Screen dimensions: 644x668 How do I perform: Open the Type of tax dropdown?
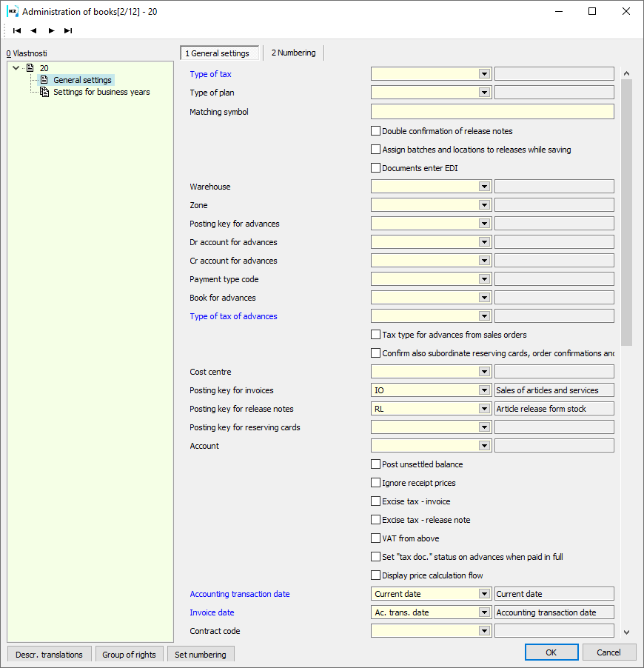click(x=484, y=74)
